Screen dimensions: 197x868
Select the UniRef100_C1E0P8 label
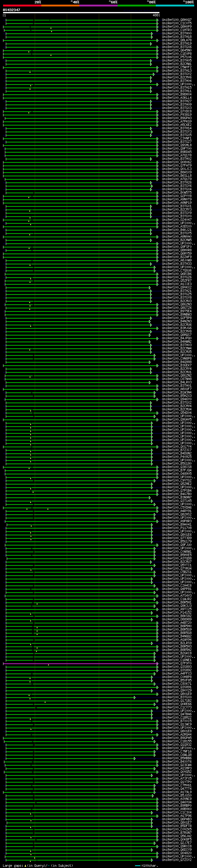tap(177, 54)
